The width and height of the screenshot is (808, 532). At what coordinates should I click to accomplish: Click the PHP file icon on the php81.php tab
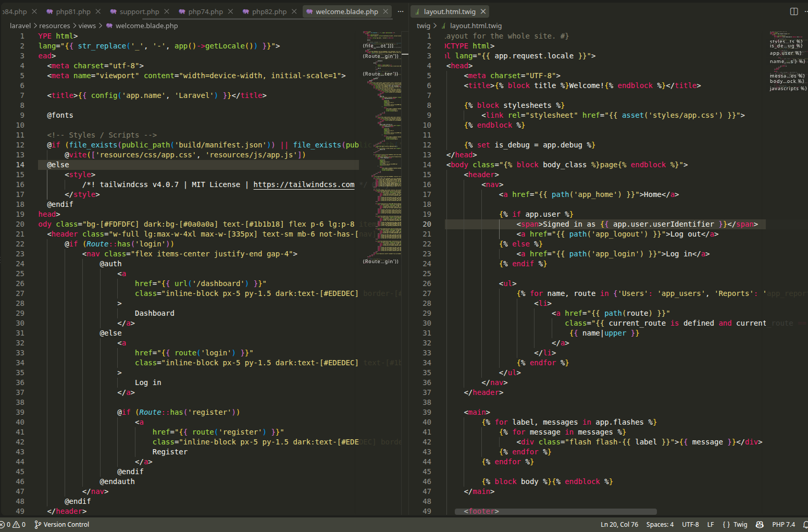[x=49, y=11]
